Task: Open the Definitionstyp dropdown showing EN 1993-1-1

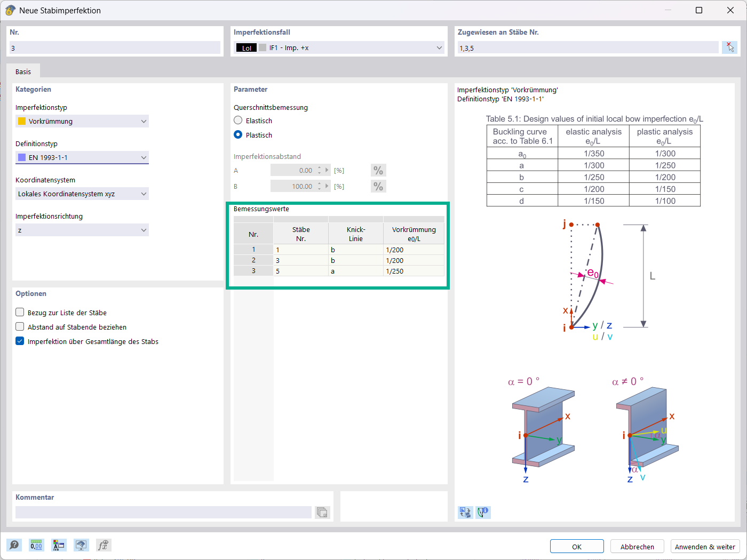Action: (x=82, y=157)
